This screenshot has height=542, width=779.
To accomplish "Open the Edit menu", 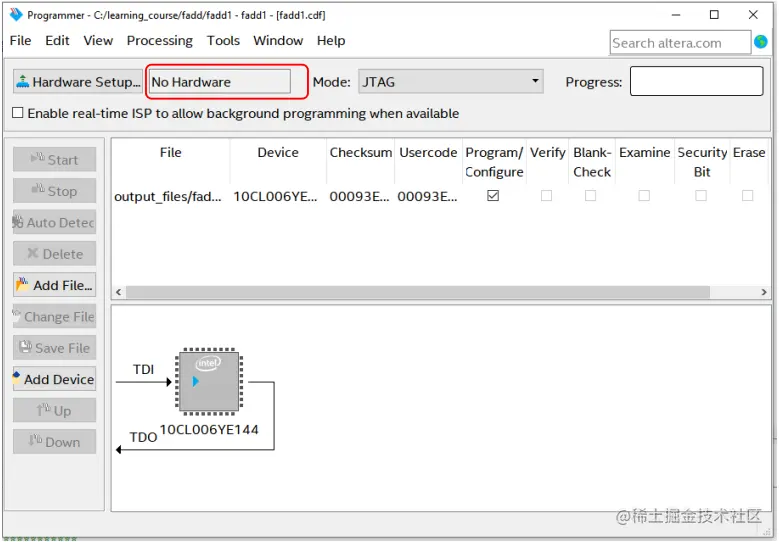I will point(57,41).
